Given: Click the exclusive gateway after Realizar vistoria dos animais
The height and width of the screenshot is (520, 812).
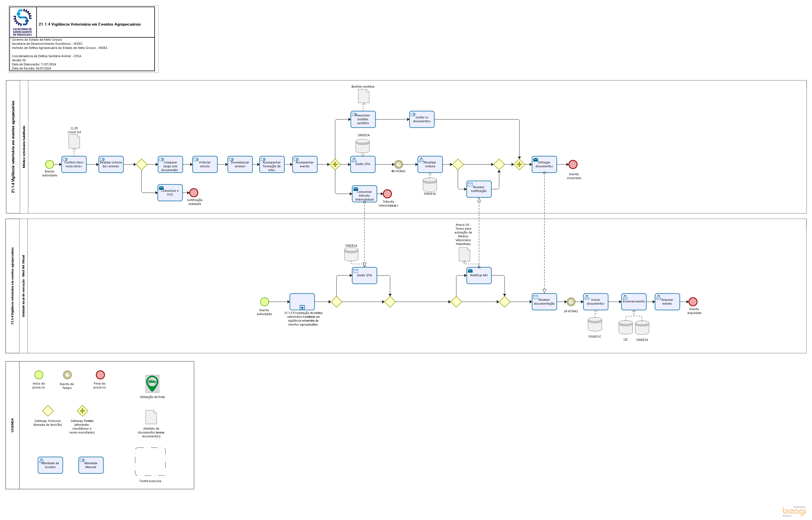Looking at the screenshot, I should (x=141, y=165).
